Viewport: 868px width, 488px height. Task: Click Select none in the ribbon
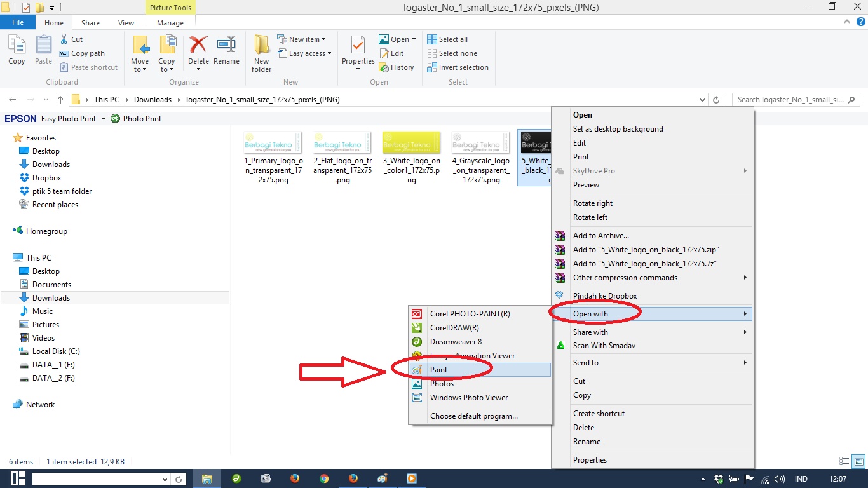[452, 53]
